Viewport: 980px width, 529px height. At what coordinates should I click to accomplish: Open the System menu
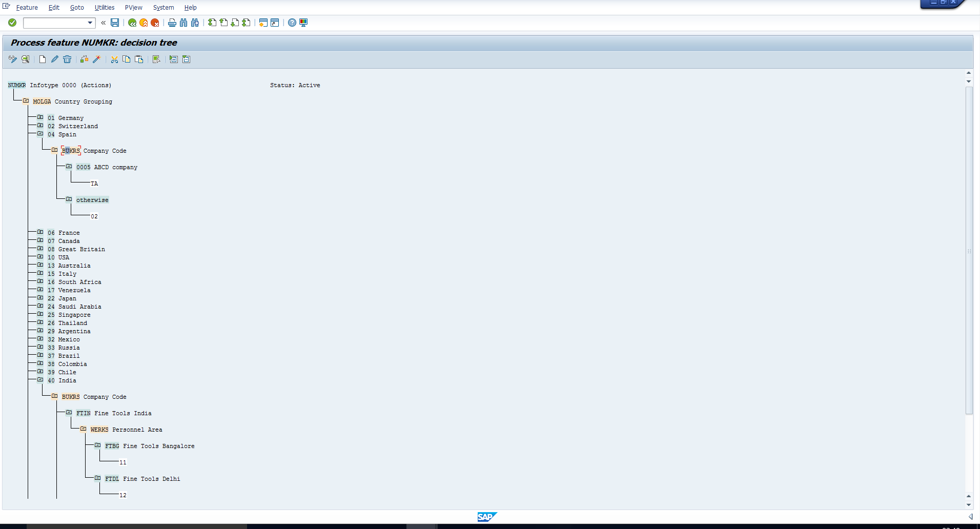pyautogui.click(x=164, y=8)
